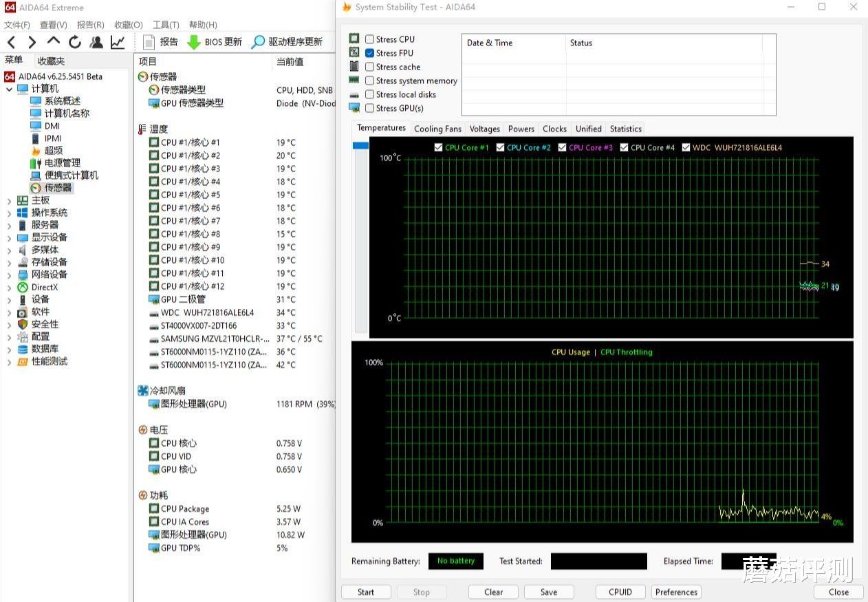Enable Stress system memory checkbox
The height and width of the screenshot is (602, 868).
tap(370, 80)
